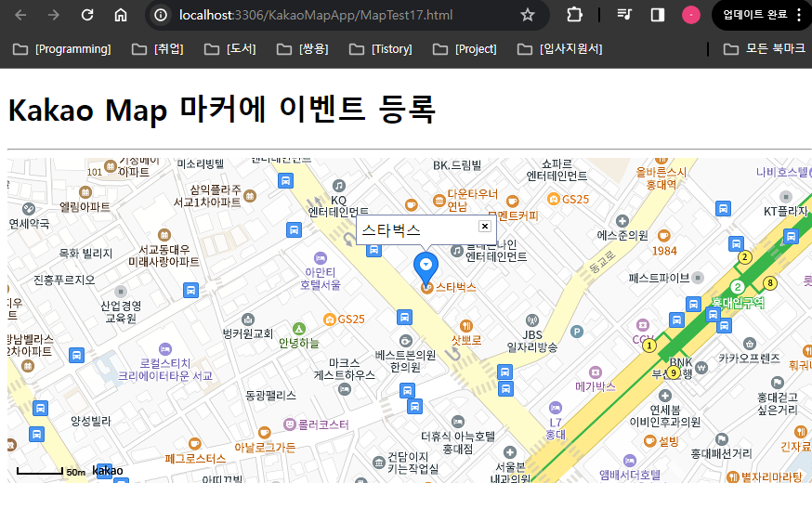The height and width of the screenshot is (509, 812).
Task: Click the 업데이트 완료 button
Action: pyautogui.click(x=755, y=15)
